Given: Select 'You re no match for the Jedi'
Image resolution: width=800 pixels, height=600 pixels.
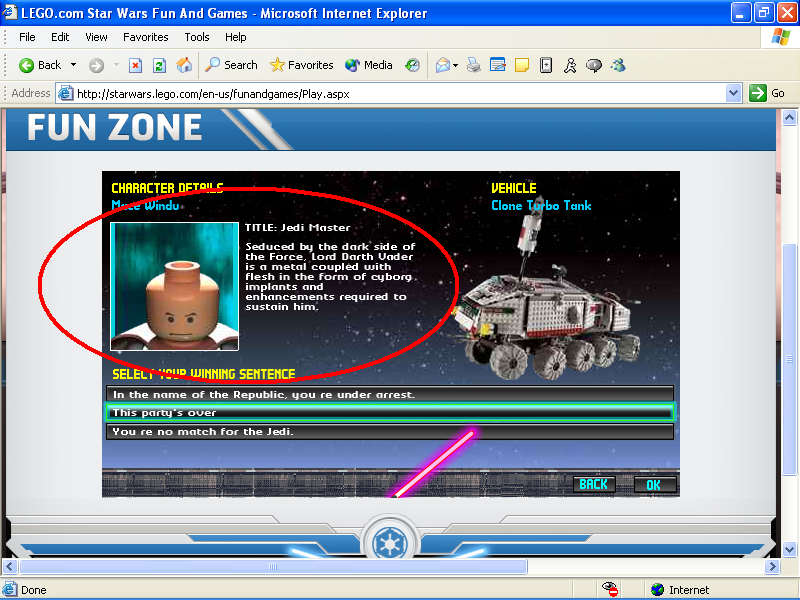Looking at the screenshot, I should (x=390, y=432).
